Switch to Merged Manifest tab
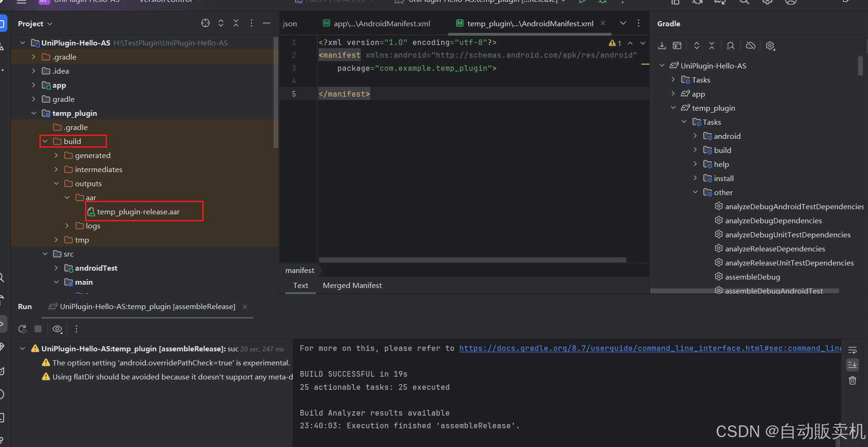This screenshot has width=868, height=447. click(x=352, y=285)
